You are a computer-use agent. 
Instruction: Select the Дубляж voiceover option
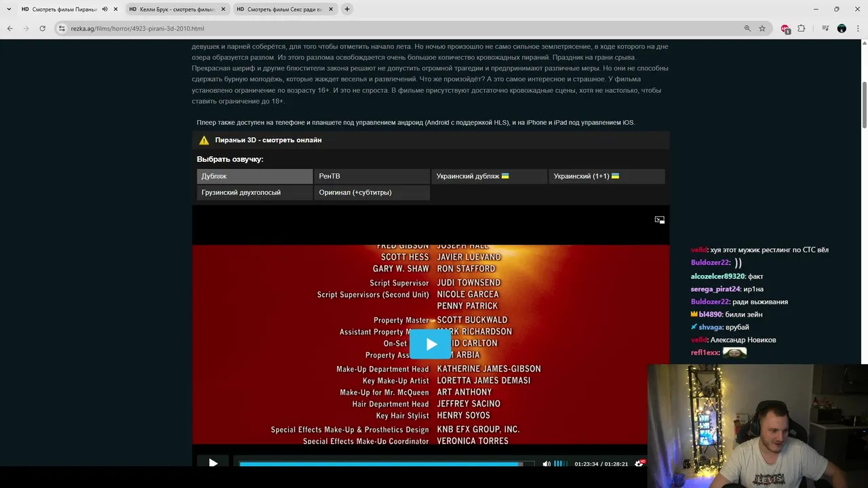click(x=254, y=176)
